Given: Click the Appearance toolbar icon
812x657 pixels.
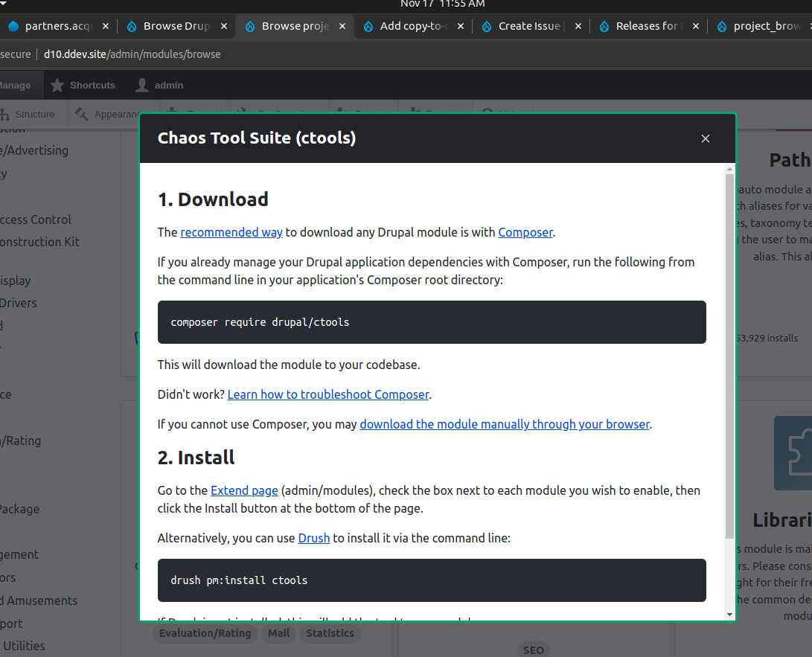Looking at the screenshot, I should pyautogui.click(x=80, y=115).
